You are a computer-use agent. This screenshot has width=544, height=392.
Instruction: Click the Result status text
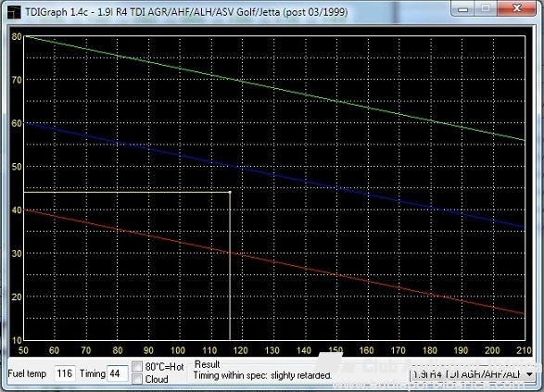[262, 375]
